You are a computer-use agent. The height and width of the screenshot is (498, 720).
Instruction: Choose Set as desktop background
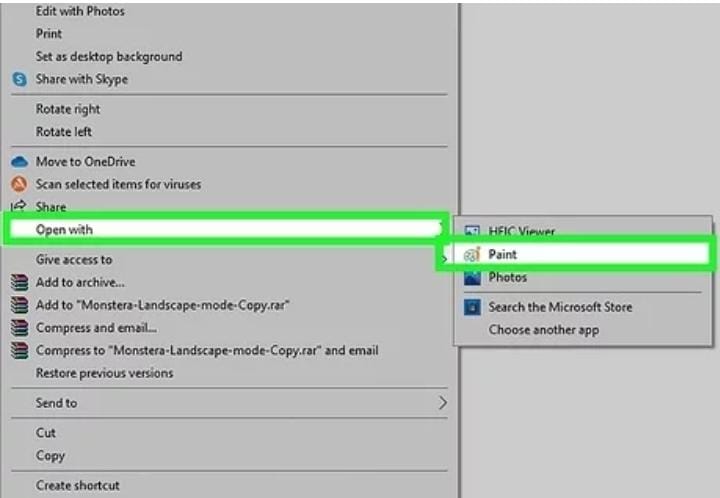[109, 57]
